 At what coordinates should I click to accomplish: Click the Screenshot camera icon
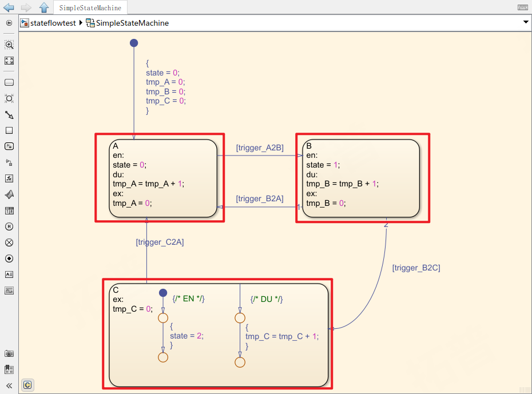[x=9, y=354]
